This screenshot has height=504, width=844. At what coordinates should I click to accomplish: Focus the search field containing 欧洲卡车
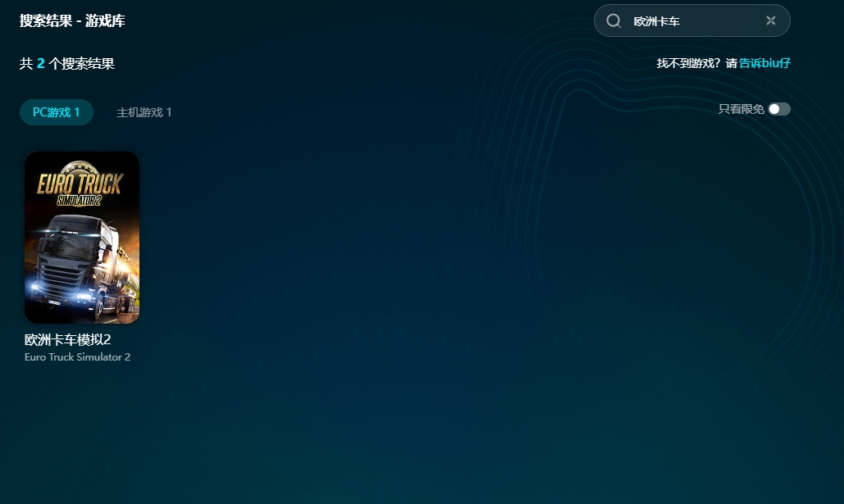pyautogui.click(x=691, y=21)
